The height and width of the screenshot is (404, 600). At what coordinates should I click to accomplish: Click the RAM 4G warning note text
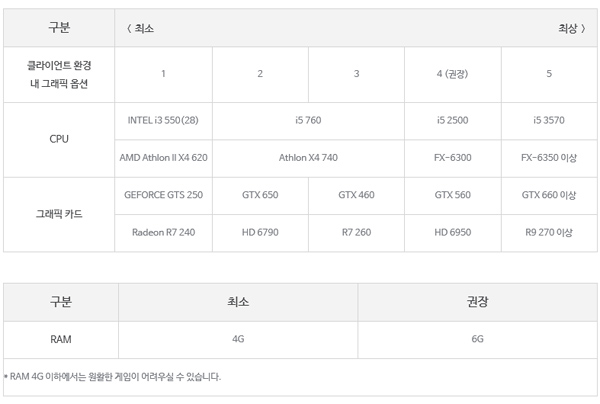[112, 377]
